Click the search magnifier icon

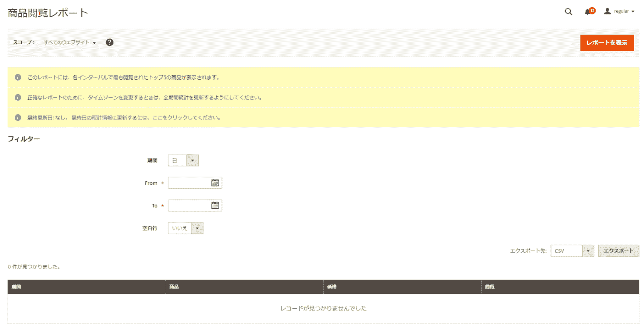pos(568,12)
